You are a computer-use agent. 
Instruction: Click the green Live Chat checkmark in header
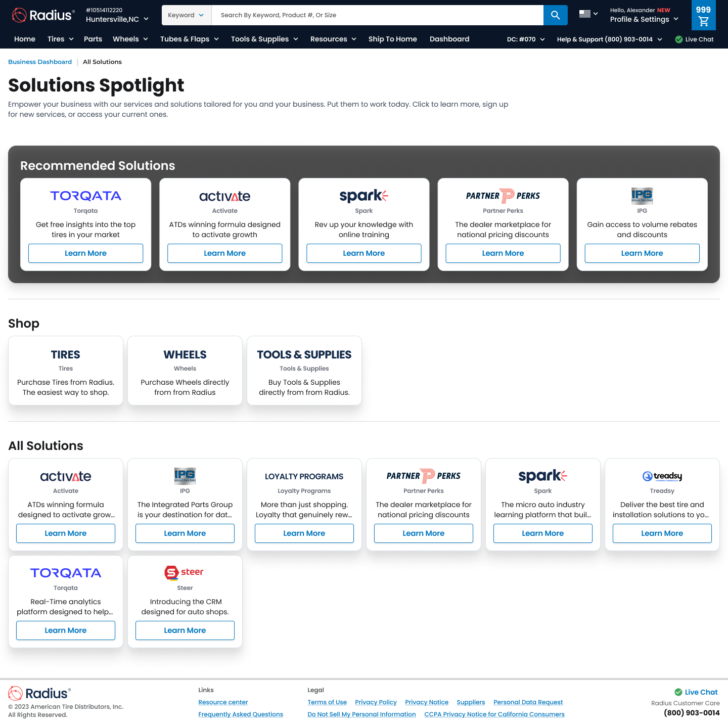(x=679, y=39)
